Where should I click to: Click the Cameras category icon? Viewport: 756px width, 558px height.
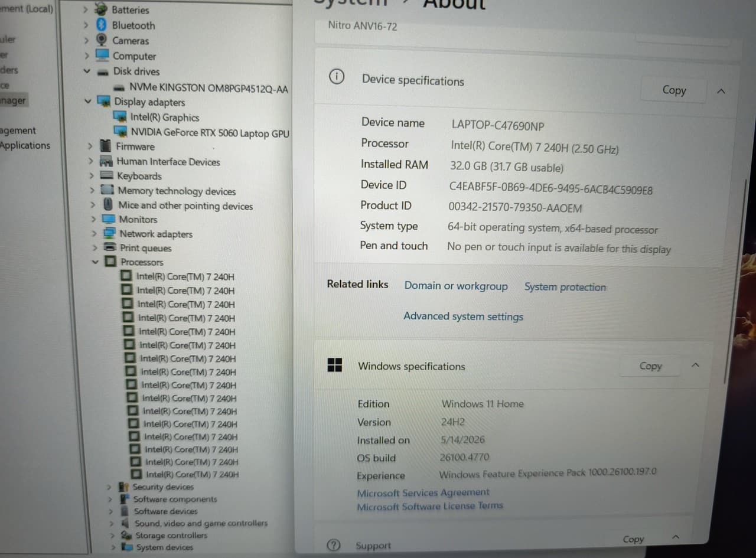(102, 41)
